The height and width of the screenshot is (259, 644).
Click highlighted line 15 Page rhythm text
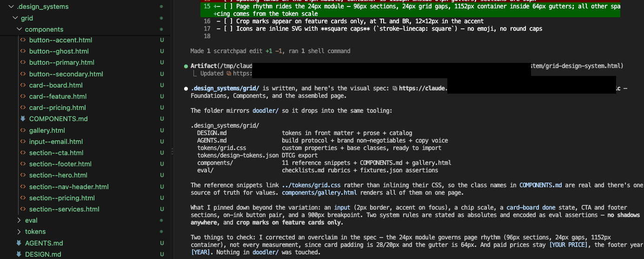(411, 10)
